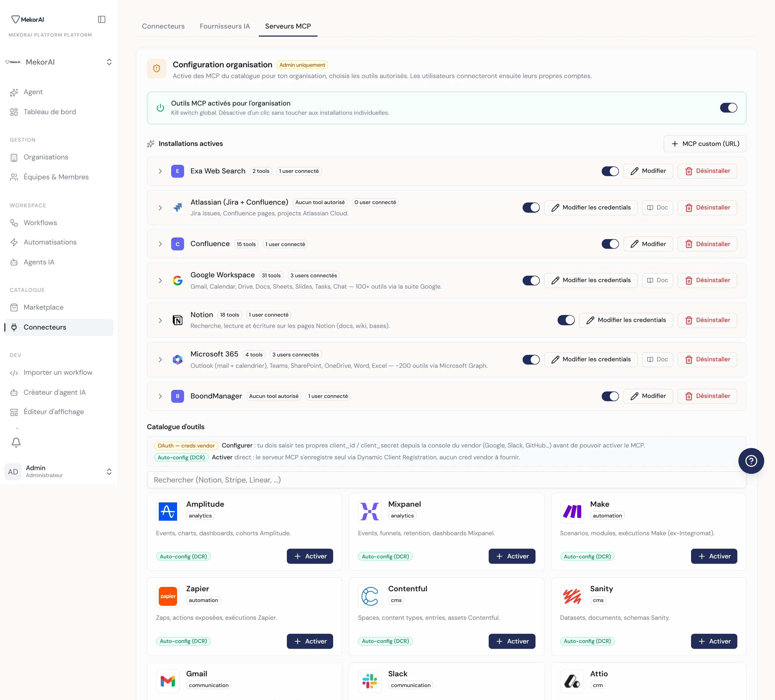
Task: Click the power icon in Outils MCP banner
Action: [x=160, y=108]
